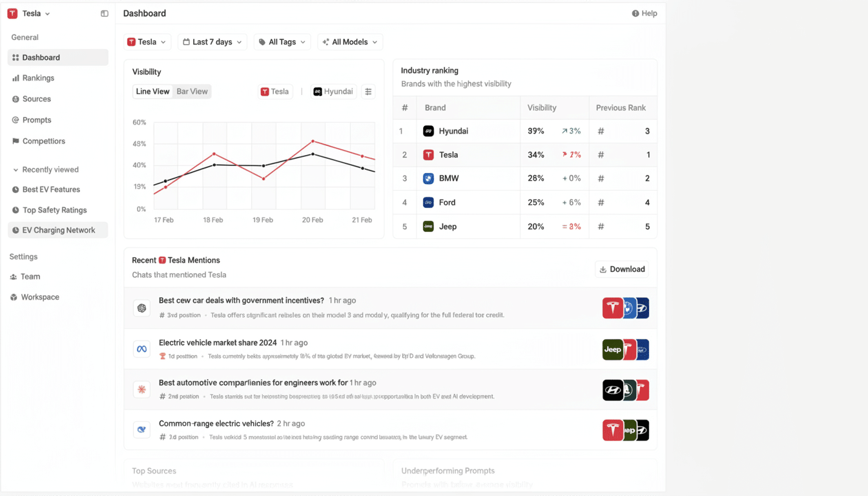This screenshot has height=496, width=868.
Task: Click the Tesla logo in the sidebar header
Action: coord(12,13)
